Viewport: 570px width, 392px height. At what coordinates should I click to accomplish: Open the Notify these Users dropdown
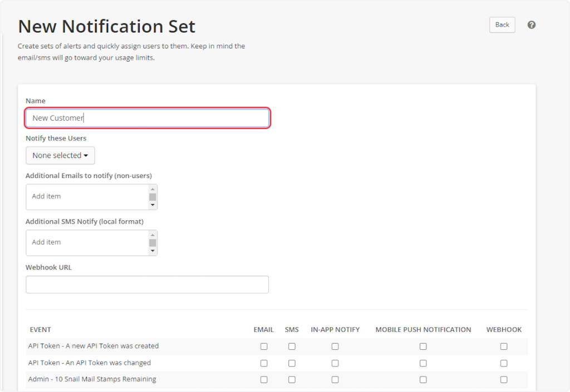pos(60,156)
